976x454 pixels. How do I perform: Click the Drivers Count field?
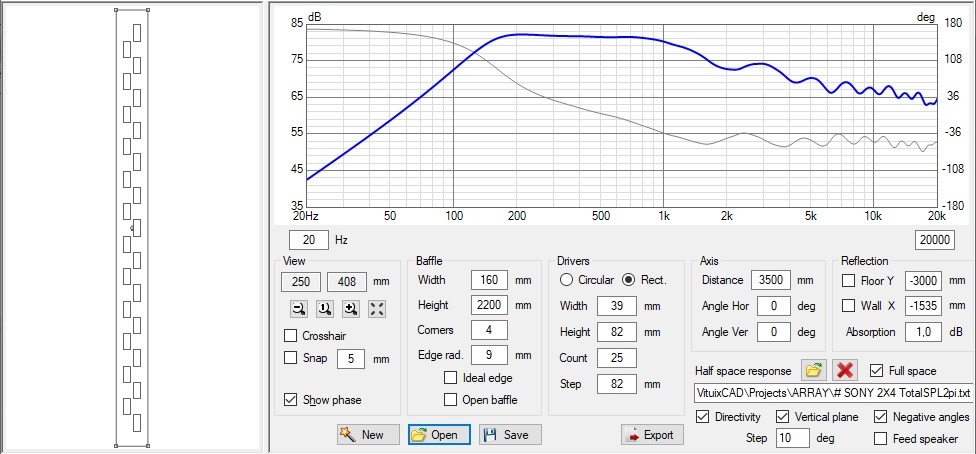pos(617,358)
